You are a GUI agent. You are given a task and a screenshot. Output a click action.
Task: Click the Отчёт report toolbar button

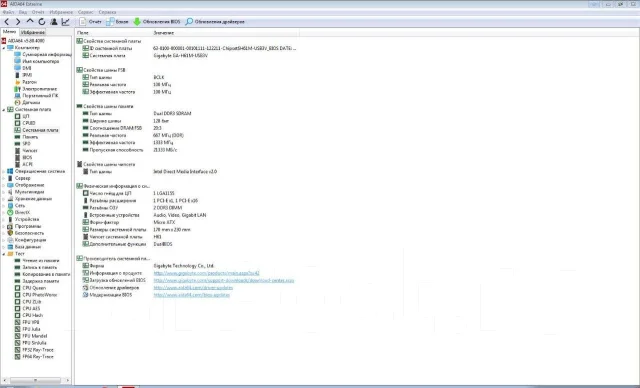pyautogui.click(x=91, y=22)
